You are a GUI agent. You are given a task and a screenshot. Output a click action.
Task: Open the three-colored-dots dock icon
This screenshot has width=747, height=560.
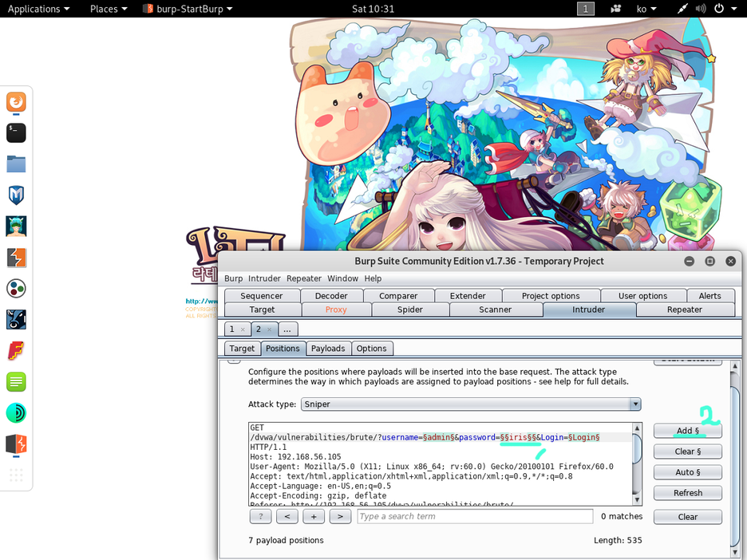point(16,289)
